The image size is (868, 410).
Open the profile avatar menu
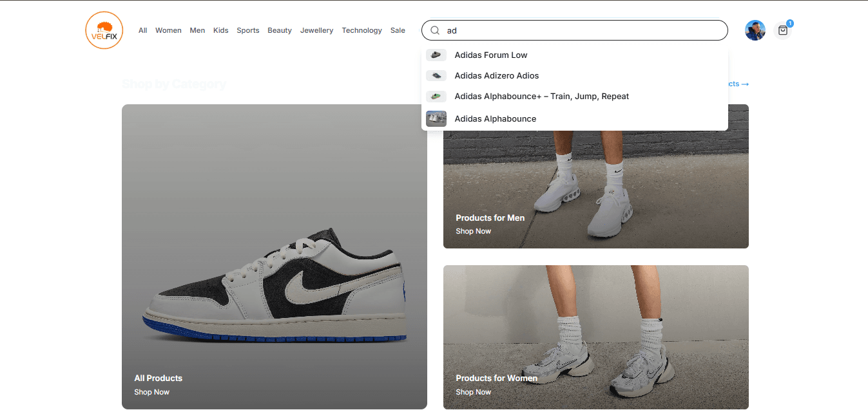click(x=755, y=30)
